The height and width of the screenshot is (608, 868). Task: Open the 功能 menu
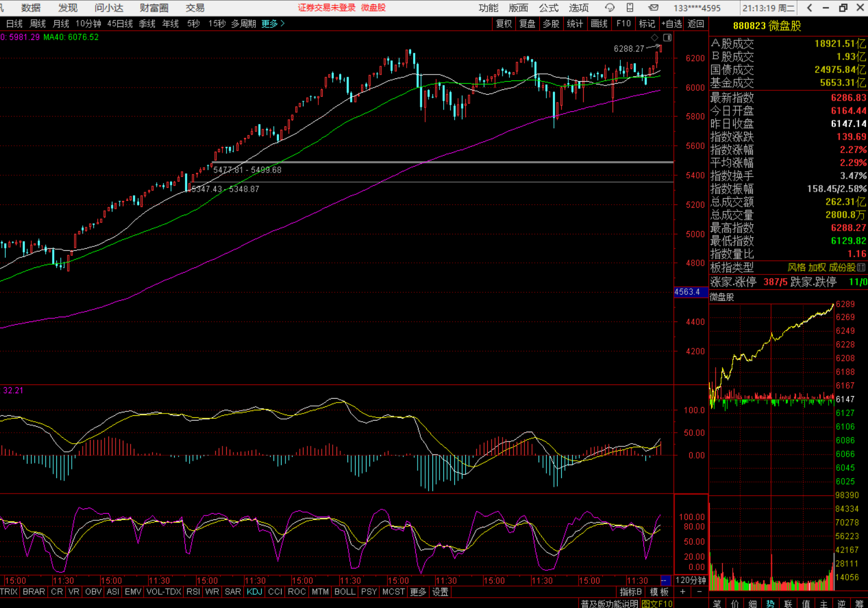point(488,8)
